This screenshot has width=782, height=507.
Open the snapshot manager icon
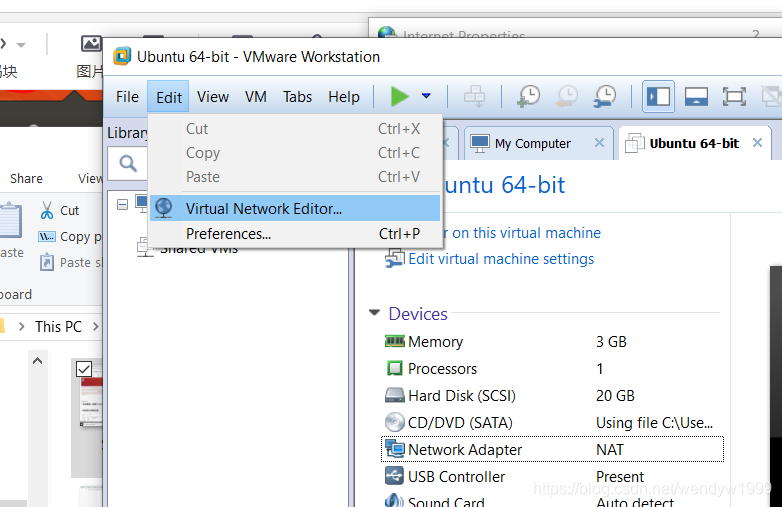pos(604,96)
